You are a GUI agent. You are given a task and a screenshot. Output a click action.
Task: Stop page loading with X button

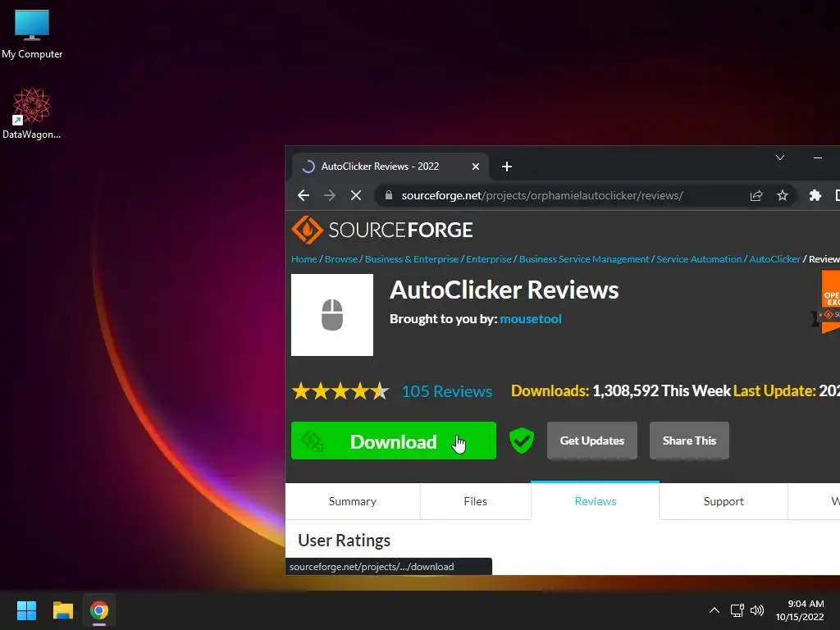click(x=356, y=195)
